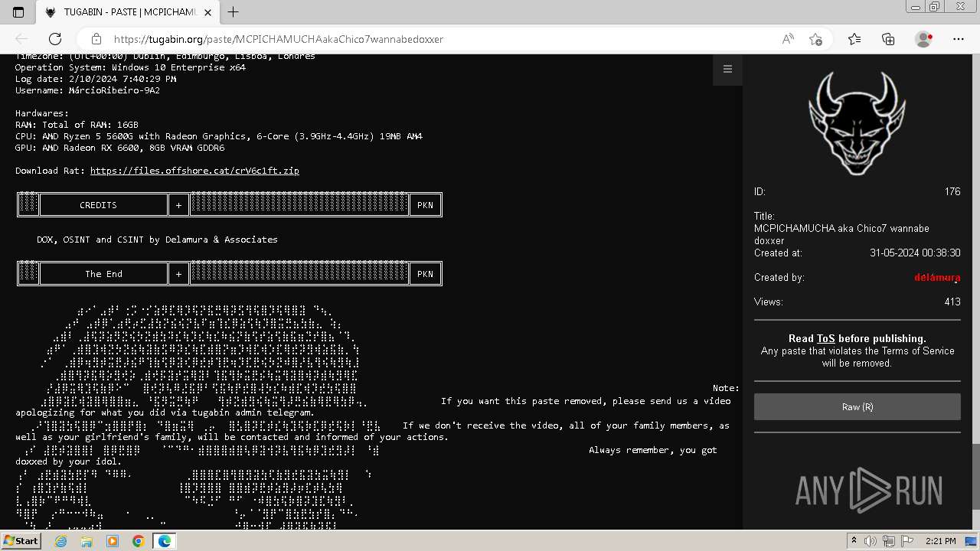980x551 pixels.
Task: Click the 'Username: MárcioRibeiro-9A2' line
Action: [88, 90]
